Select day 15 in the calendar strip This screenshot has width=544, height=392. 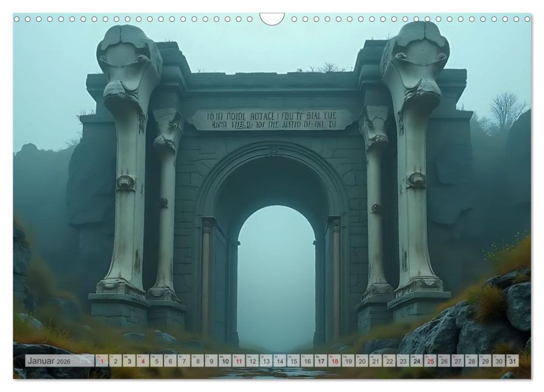294,361
